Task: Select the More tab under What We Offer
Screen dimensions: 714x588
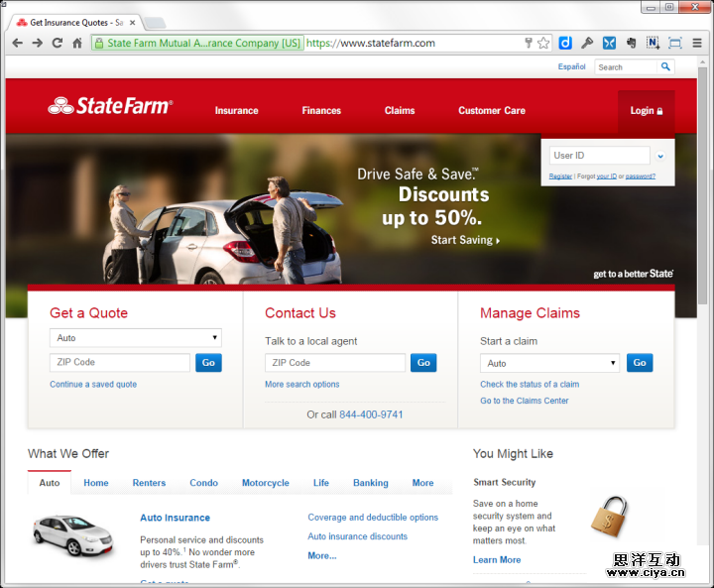Action: [422, 483]
